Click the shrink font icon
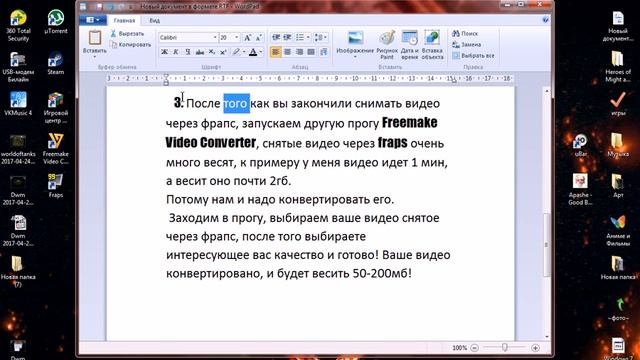Screen dimensions: 640x360 (258, 38)
